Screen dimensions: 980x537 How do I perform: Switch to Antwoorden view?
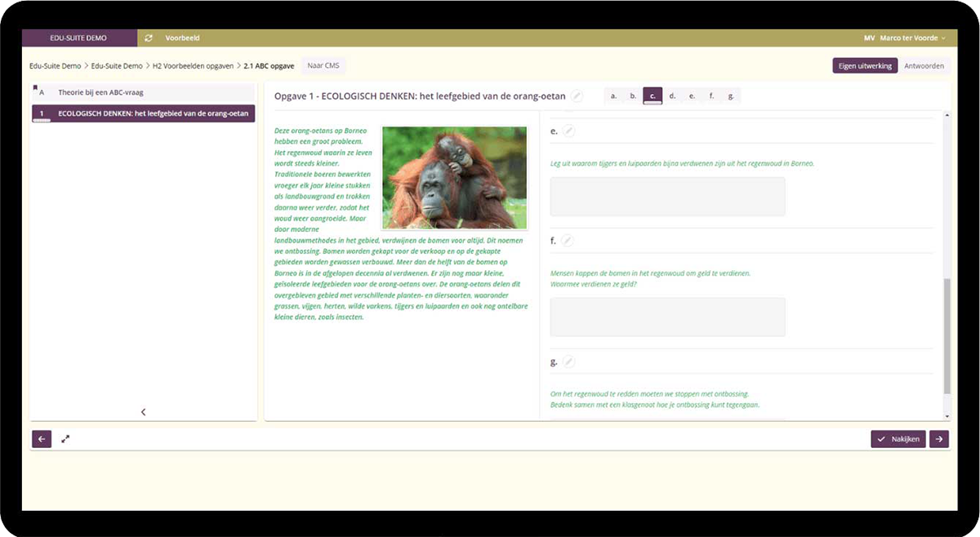[924, 66]
